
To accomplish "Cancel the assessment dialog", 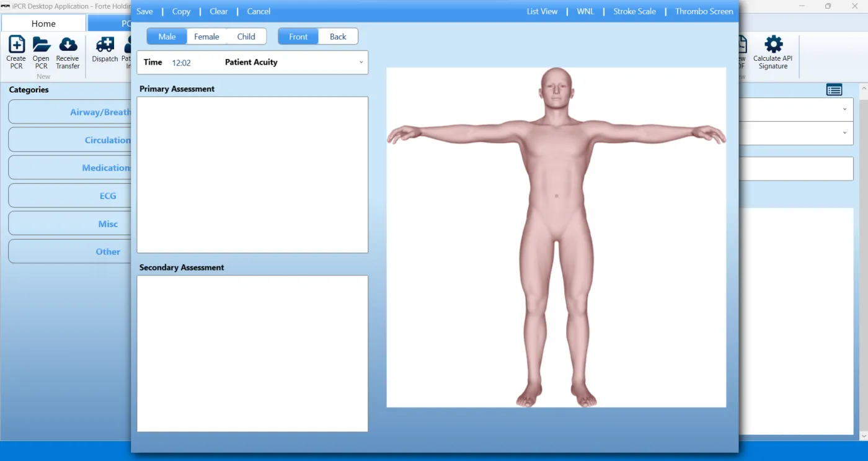I will [259, 11].
